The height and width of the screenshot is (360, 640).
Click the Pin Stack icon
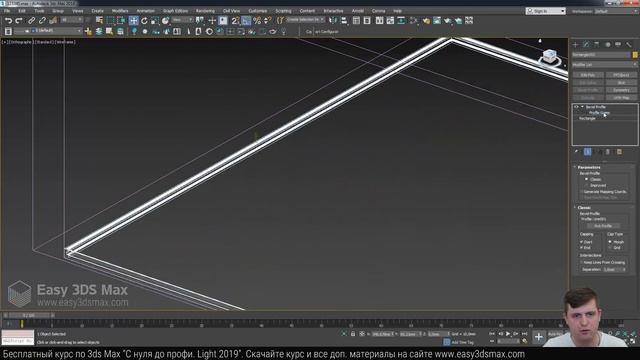[577, 152]
